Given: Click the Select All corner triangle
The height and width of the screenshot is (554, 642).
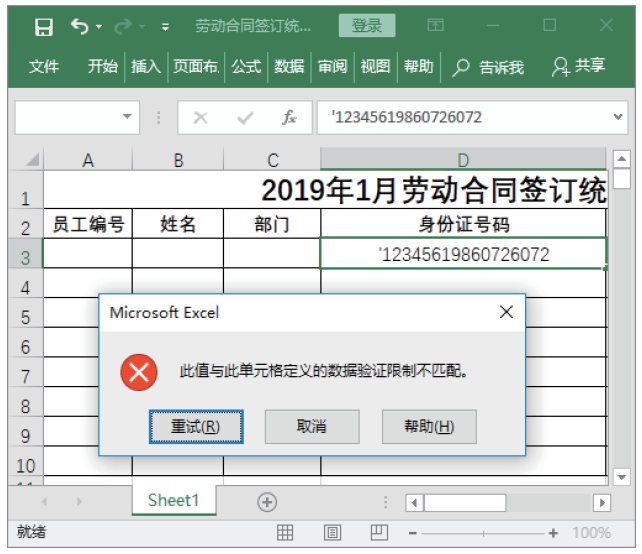Looking at the screenshot, I should pos(32,159).
